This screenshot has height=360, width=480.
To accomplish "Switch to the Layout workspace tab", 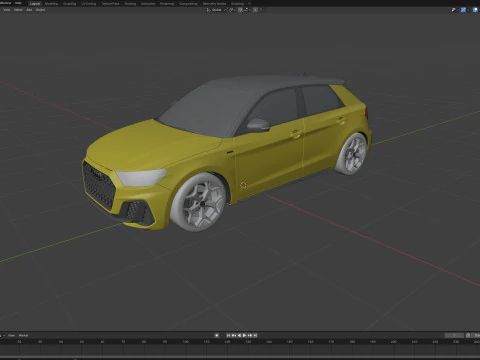I will (x=35, y=4).
